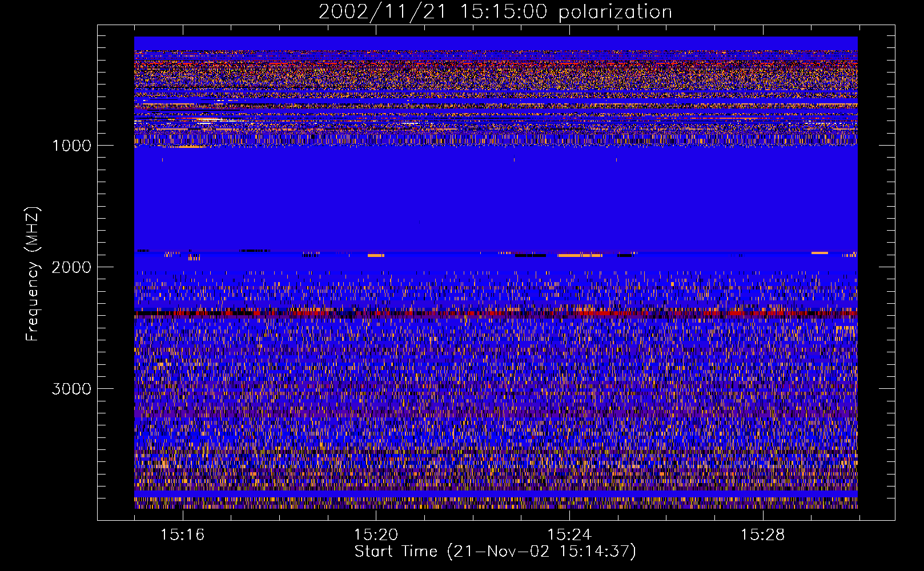Click the "Start Time (21-Nov-02 15:14:37)" label
The image size is (924, 571).
495,552
